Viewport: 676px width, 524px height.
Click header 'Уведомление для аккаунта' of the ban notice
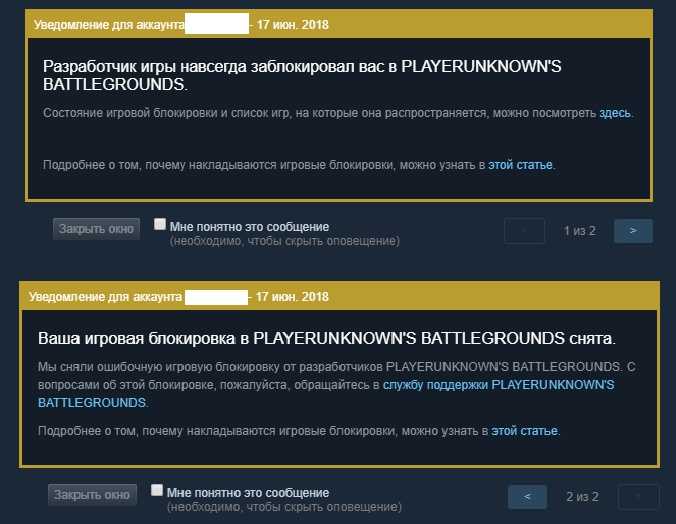point(110,25)
